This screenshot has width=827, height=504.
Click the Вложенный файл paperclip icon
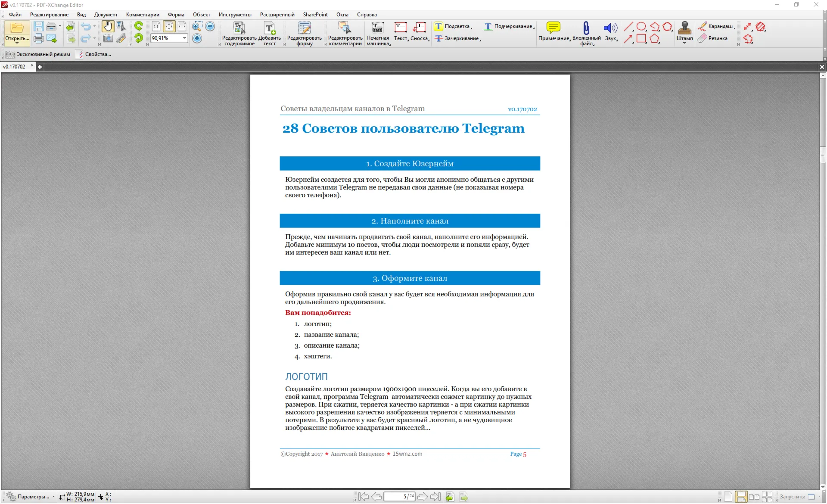pyautogui.click(x=586, y=28)
